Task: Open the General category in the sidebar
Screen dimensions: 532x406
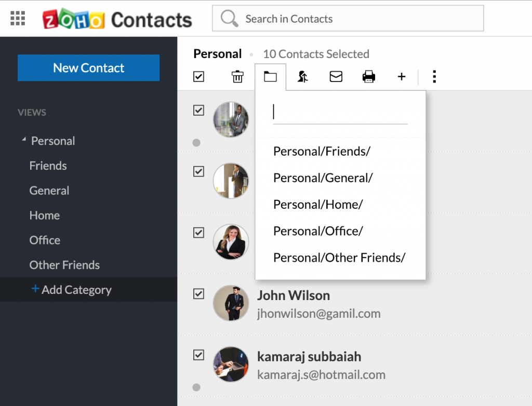Action: click(49, 191)
